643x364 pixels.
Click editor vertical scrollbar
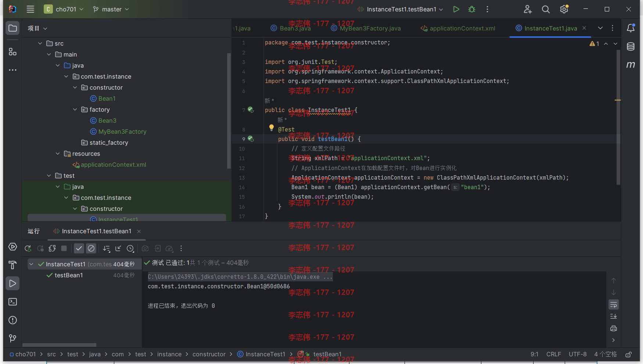click(x=618, y=117)
